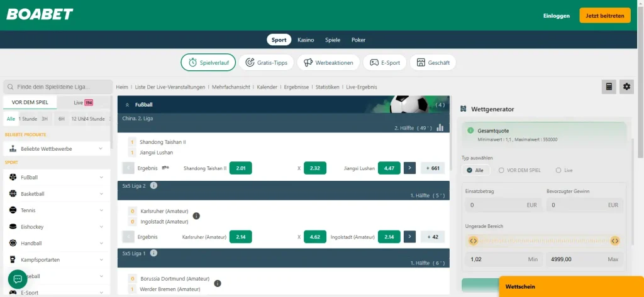This screenshot has width=644, height=297.
Task: Click the Spielverlauf stopwatch icon
Action: (x=192, y=63)
